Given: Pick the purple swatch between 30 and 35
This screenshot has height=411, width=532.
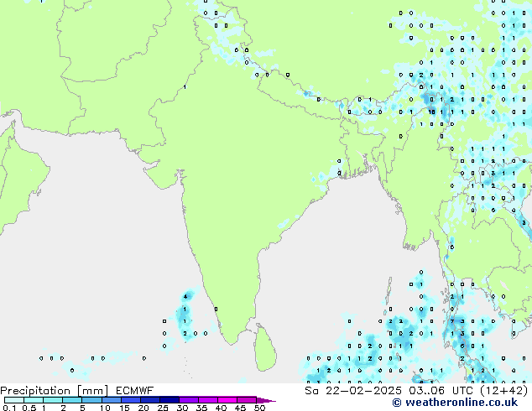Looking at the screenshot, I should pyautogui.click(x=189, y=400).
